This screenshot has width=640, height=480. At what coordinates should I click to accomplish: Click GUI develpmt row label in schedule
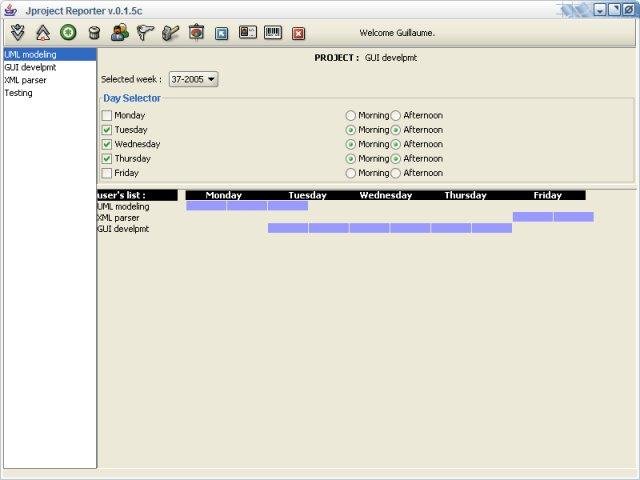coord(123,229)
